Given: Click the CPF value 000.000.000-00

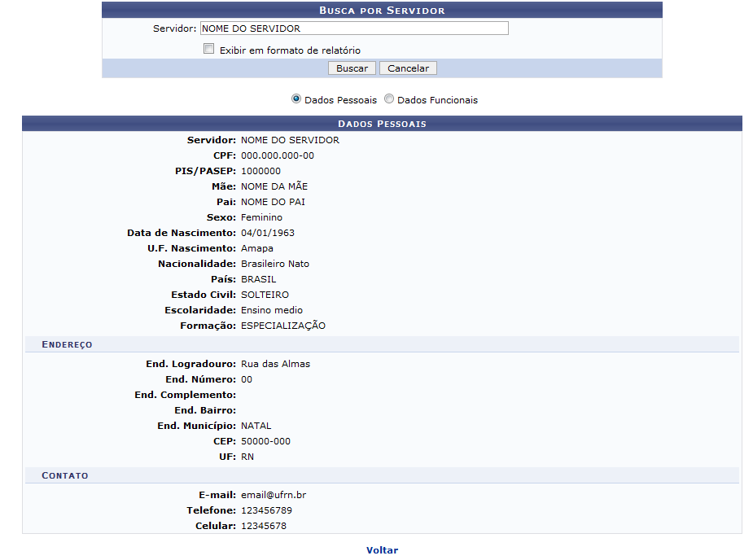Looking at the screenshot, I should tap(277, 155).
